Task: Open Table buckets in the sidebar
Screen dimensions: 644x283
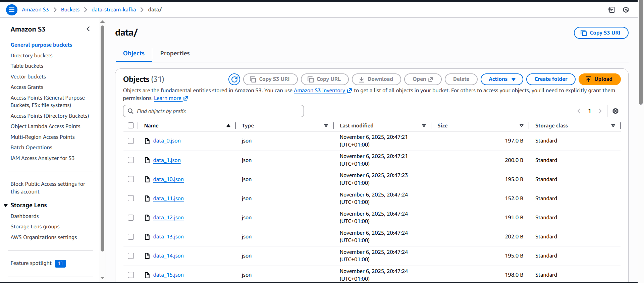Action: 27,66
